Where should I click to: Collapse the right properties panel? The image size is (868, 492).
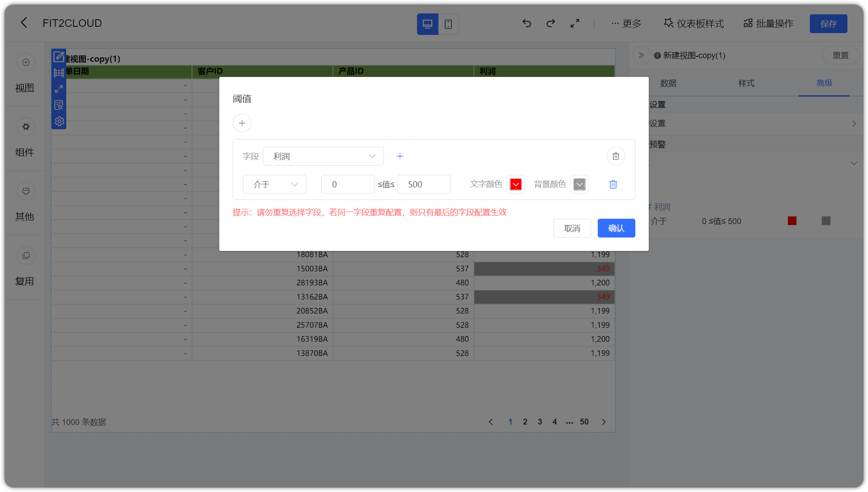pyautogui.click(x=641, y=55)
